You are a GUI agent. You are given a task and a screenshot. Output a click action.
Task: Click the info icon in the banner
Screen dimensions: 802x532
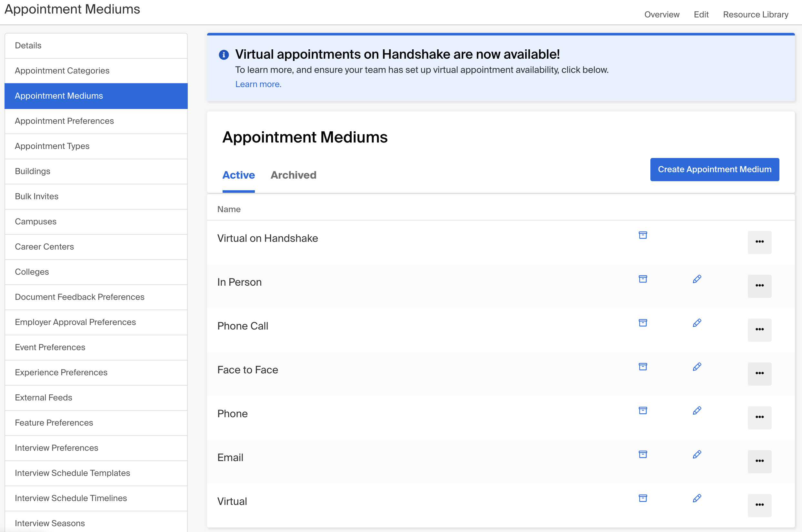tap(224, 54)
